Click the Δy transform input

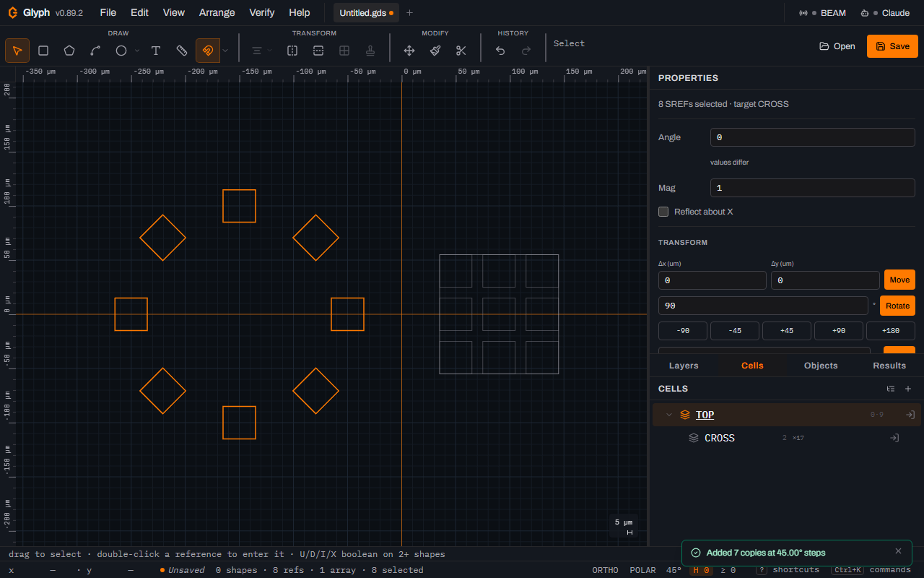pos(825,280)
